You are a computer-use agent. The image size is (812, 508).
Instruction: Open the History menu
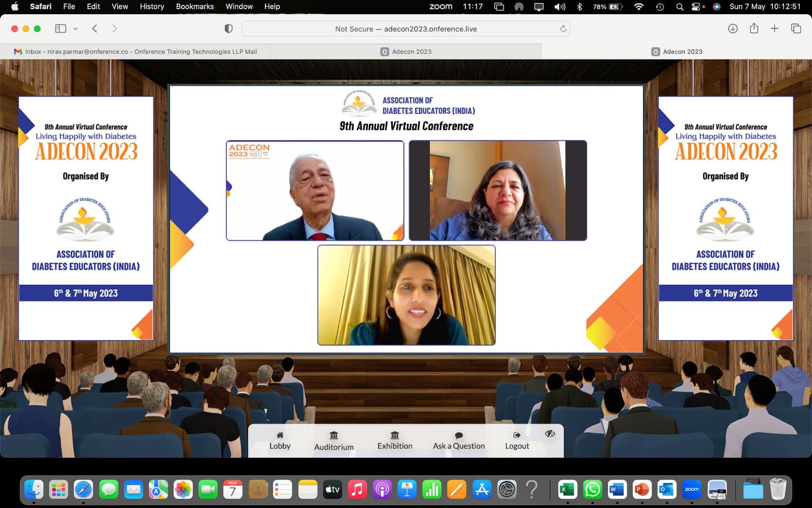(x=152, y=7)
